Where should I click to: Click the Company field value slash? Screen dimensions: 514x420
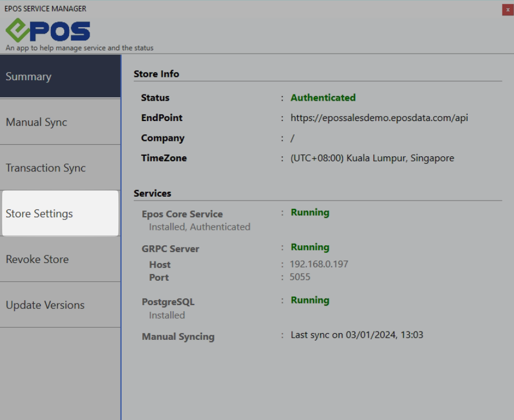point(292,138)
